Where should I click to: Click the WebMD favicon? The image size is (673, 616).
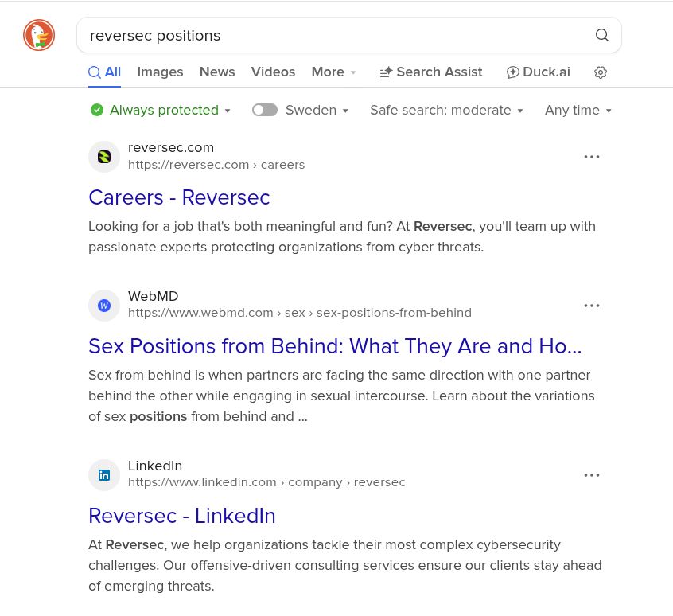pyautogui.click(x=104, y=306)
